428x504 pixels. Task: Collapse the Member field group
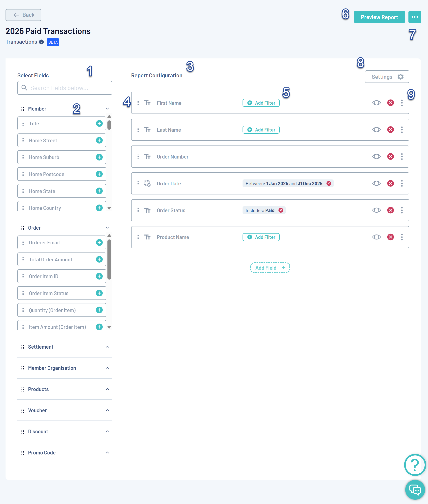(107, 109)
